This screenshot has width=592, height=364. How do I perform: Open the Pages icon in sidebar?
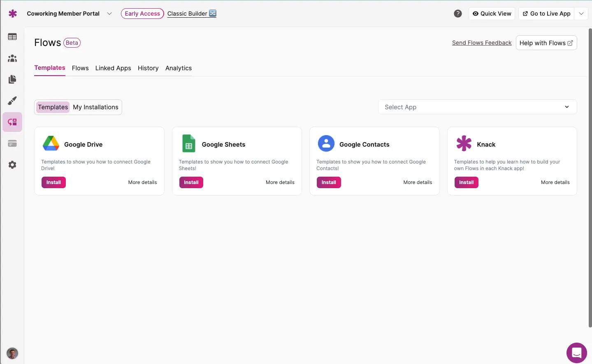coord(12,79)
